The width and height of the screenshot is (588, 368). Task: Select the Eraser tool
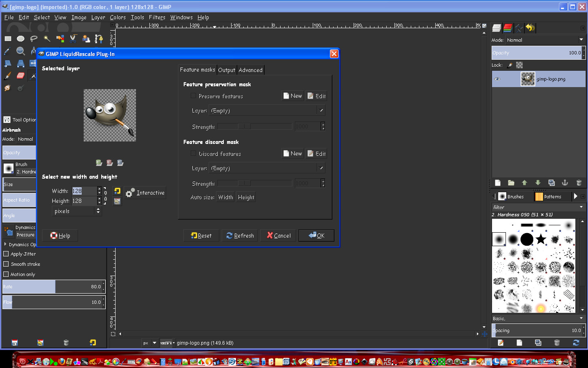coord(20,76)
